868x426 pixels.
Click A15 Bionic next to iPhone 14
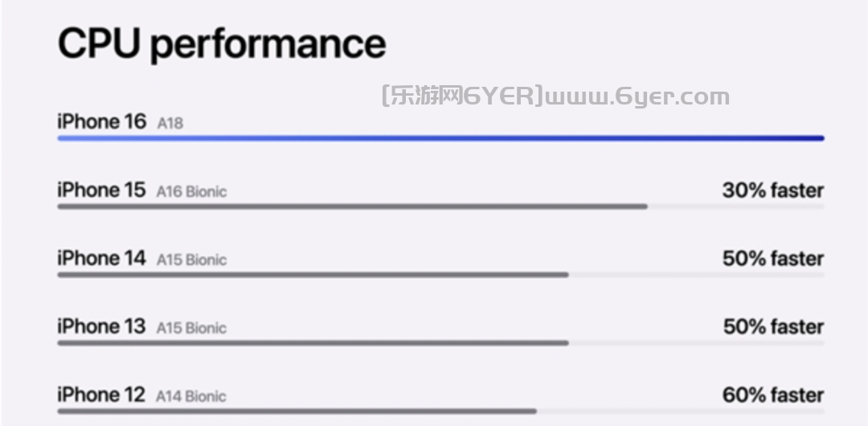pyautogui.click(x=191, y=260)
